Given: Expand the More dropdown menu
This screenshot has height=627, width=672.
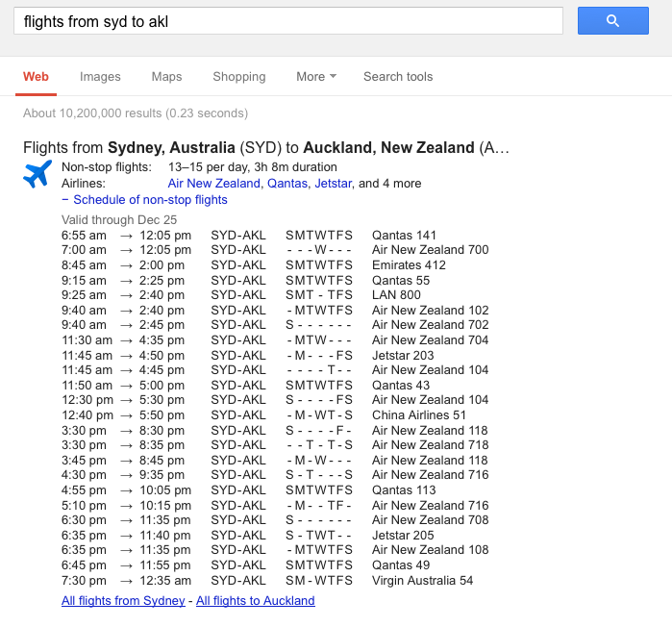Looking at the screenshot, I should [316, 77].
